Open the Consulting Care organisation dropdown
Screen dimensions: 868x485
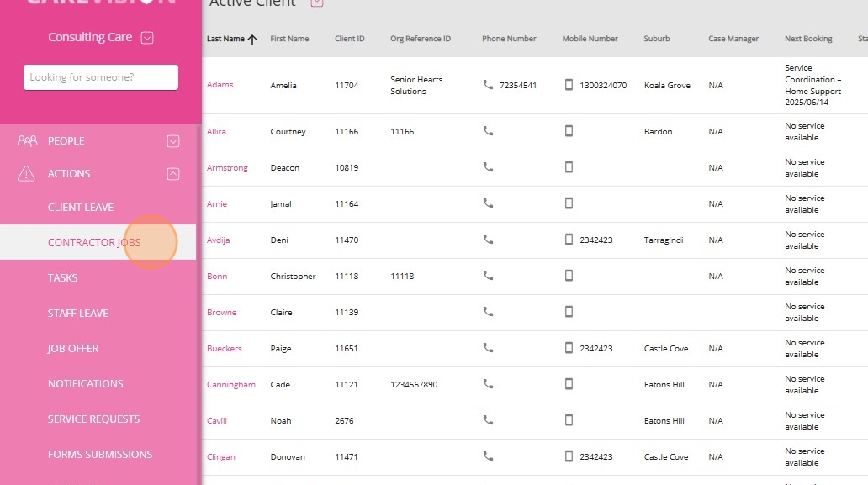click(147, 38)
